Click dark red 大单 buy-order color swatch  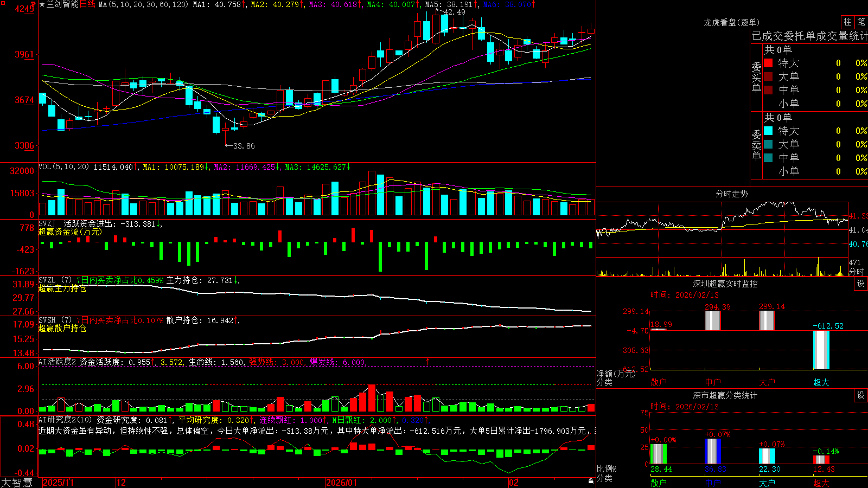pyautogui.click(x=768, y=76)
